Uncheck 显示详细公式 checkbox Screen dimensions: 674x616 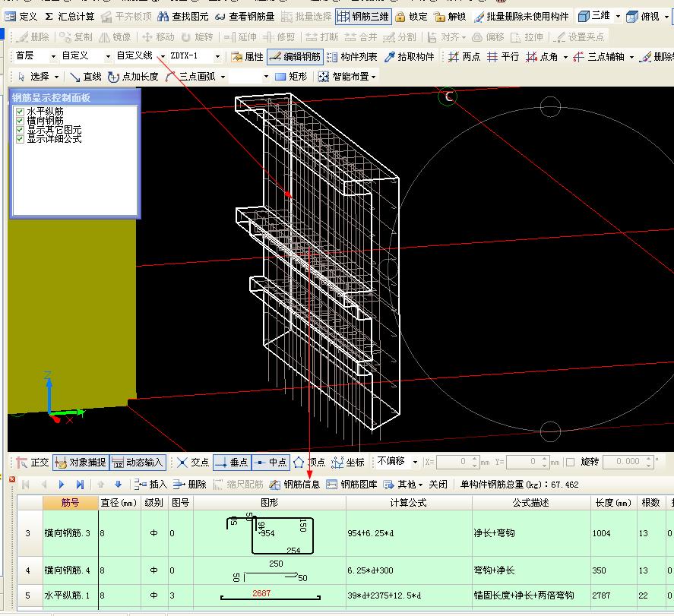pos(20,139)
